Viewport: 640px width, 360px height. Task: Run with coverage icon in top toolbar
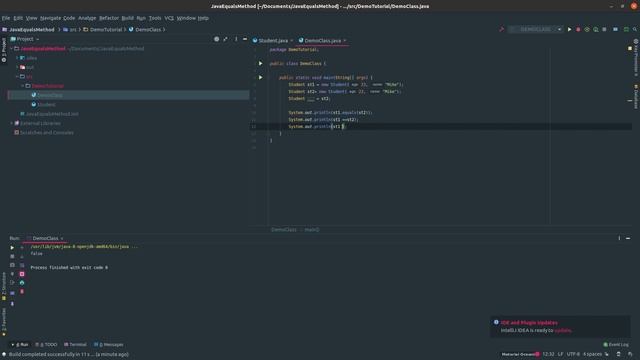tap(587, 29)
